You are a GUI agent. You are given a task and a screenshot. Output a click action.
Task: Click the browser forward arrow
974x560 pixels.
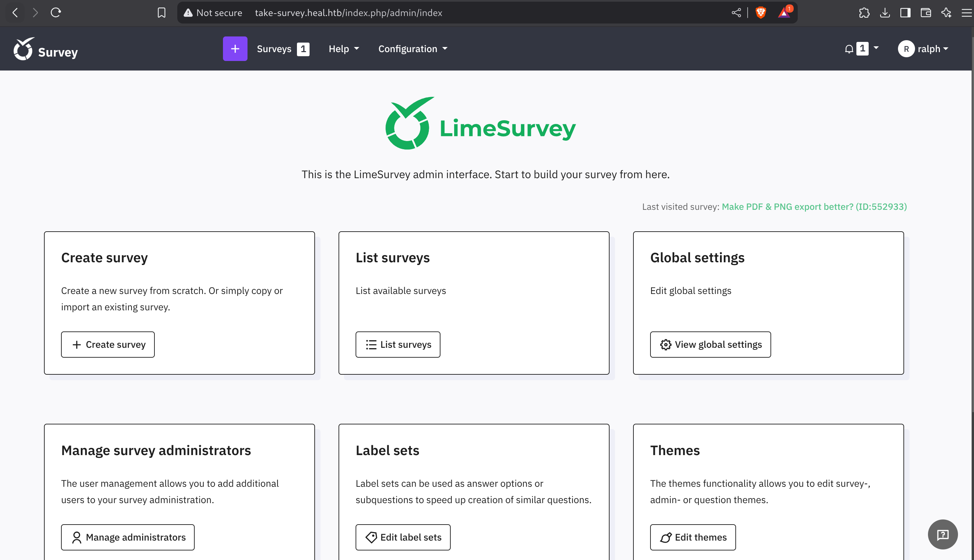click(x=35, y=13)
